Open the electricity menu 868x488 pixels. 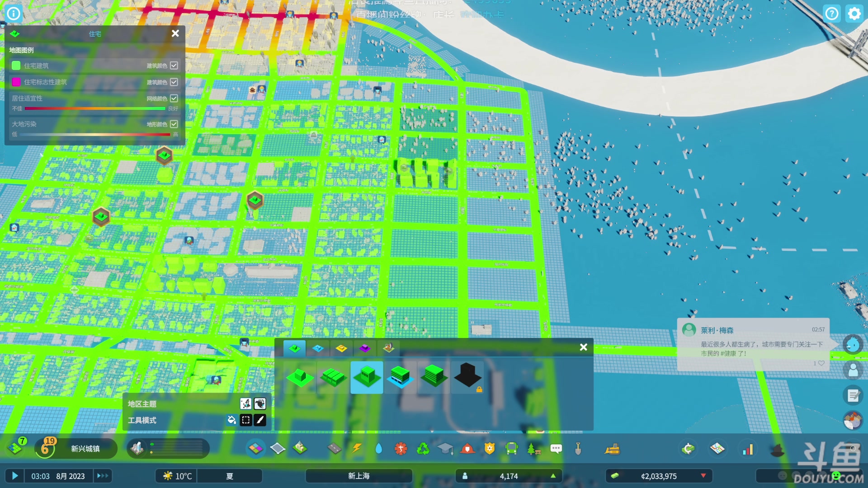[357, 449]
